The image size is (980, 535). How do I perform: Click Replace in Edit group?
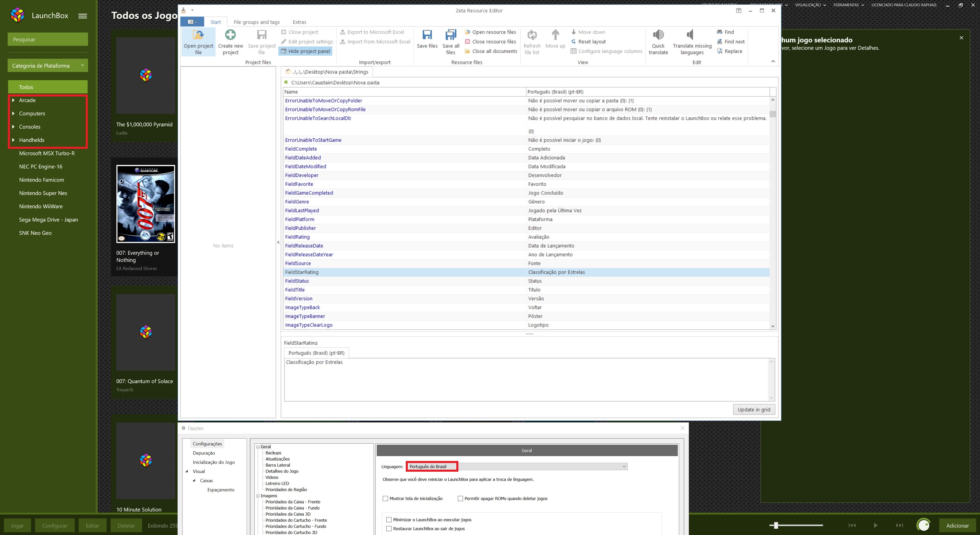[x=729, y=51]
